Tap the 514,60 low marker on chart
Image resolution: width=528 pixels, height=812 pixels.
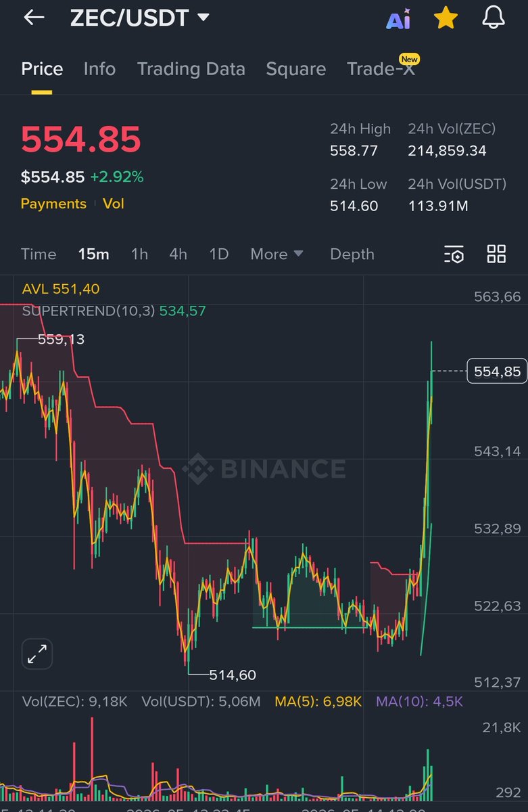click(x=233, y=675)
